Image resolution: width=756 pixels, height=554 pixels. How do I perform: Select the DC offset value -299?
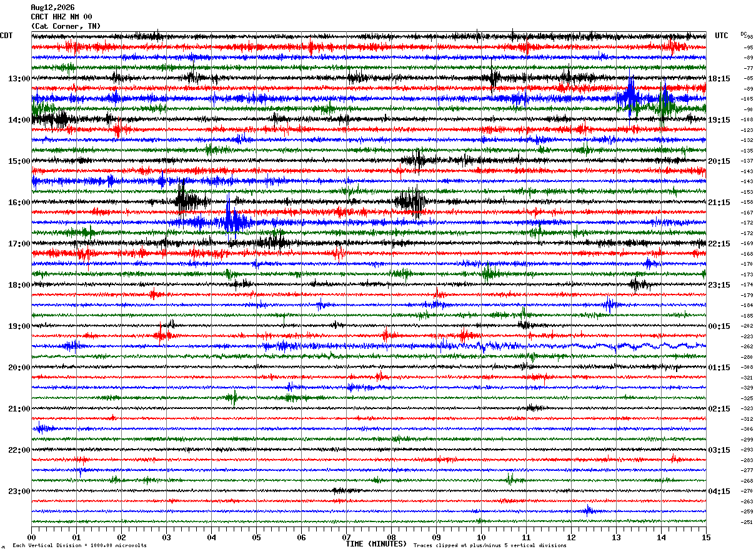(747, 440)
